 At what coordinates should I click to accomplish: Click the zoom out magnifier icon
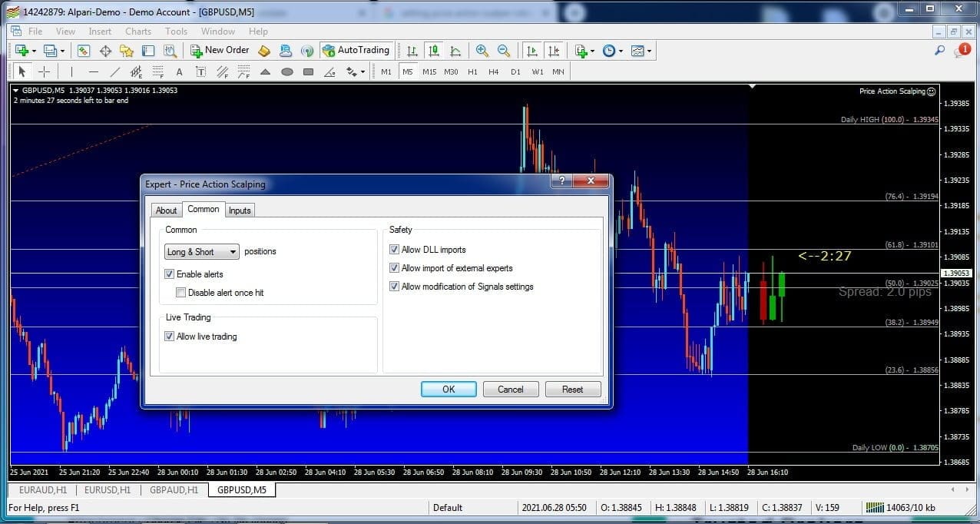(x=504, y=51)
